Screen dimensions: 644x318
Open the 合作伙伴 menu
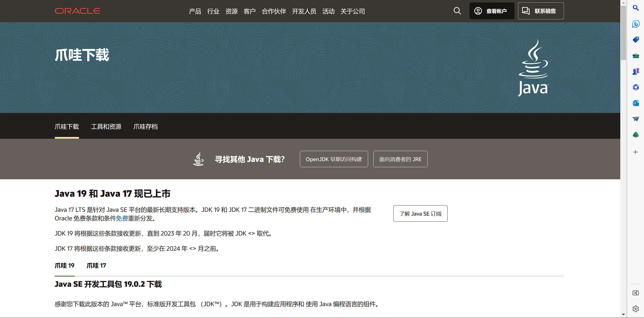coord(274,11)
